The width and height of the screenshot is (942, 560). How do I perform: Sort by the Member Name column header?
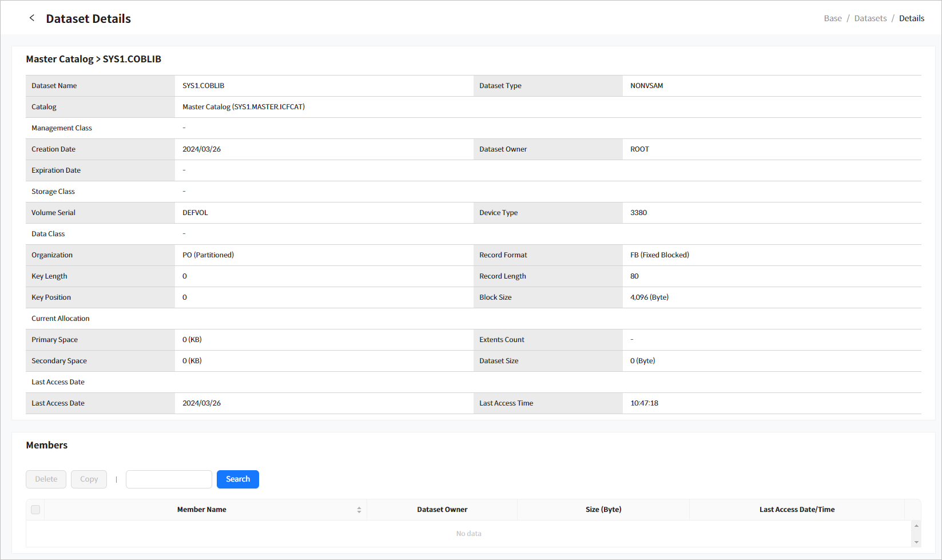(202, 510)
